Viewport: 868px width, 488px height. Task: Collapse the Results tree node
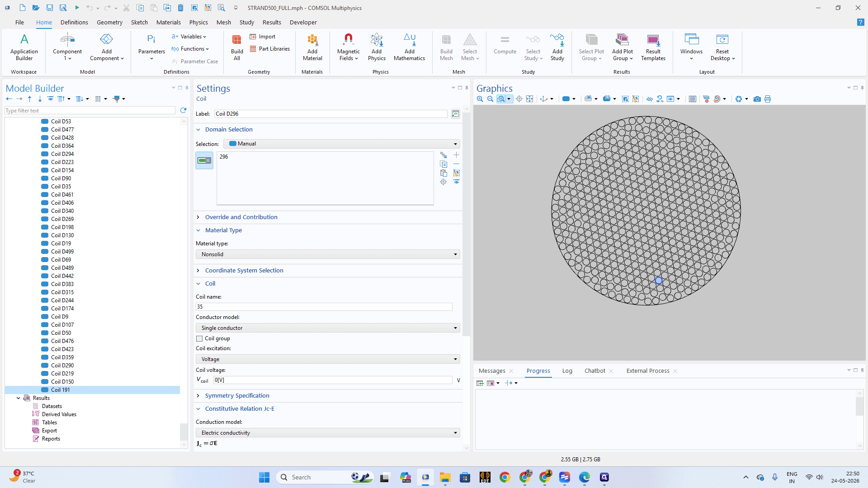point(18,398)
